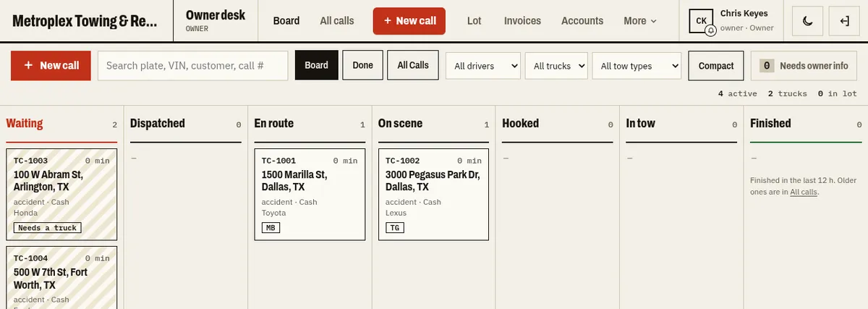Click the Waiting column header
The image size is (868, 309).
click(25, 124)
